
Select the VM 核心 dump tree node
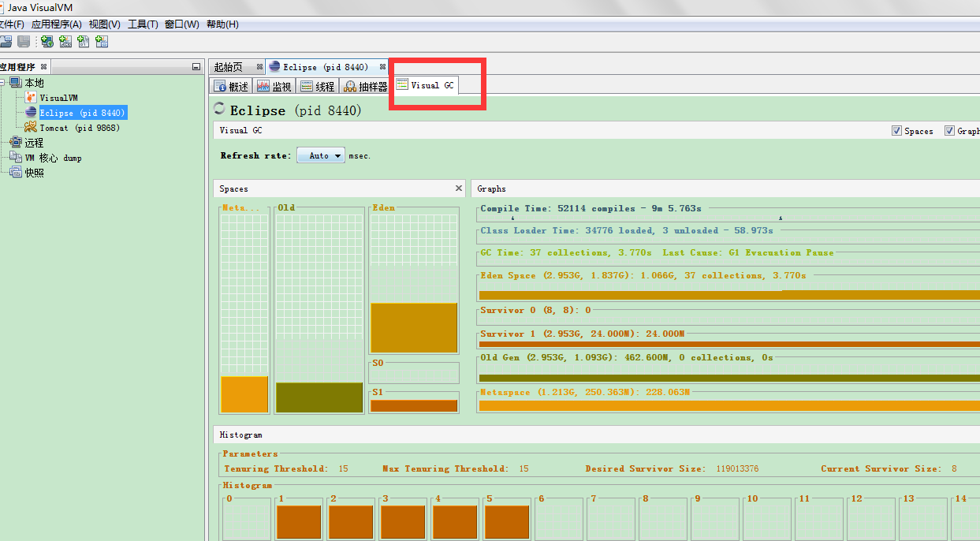pyautogui.click(x=53, y=158)
